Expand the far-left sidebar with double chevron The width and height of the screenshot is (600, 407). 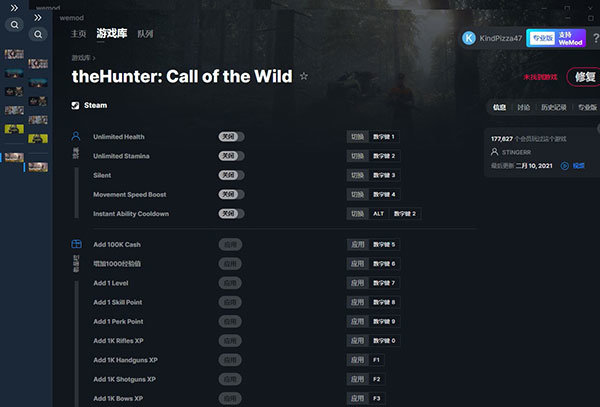[x=15, y=6]
